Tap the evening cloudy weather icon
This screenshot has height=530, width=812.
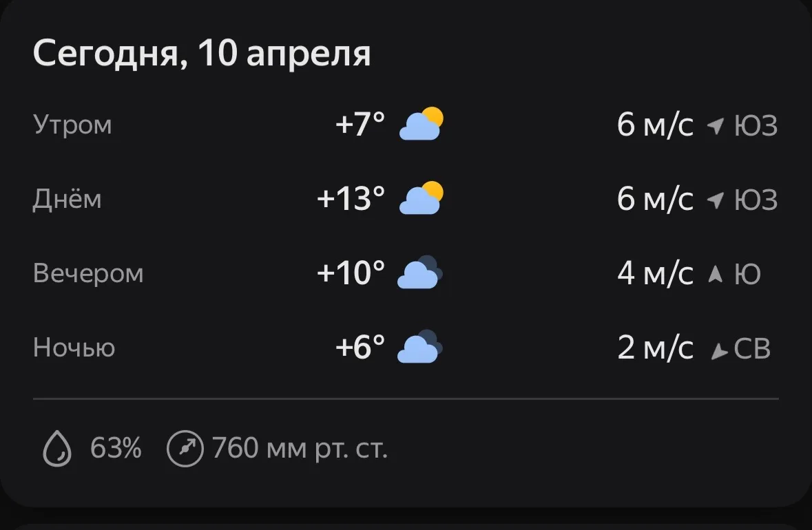coord(420,273)
